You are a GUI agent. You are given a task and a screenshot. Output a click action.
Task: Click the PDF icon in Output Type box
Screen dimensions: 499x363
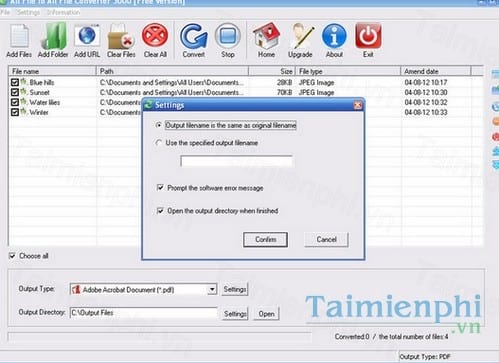[76, 289]
